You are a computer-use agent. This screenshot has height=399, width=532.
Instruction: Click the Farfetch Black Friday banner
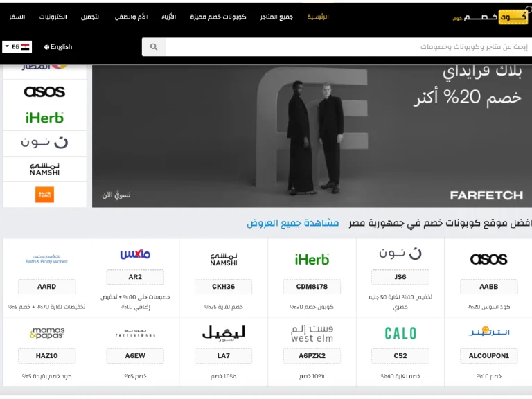pyautogui.click(x=312, y=136)
